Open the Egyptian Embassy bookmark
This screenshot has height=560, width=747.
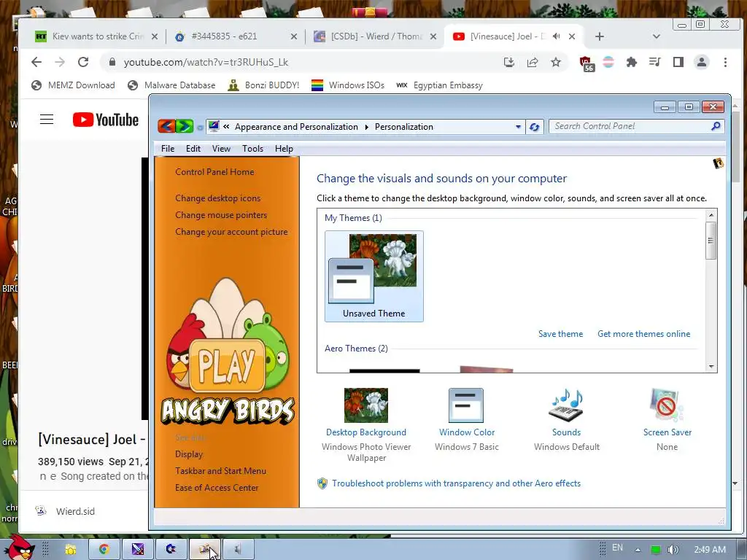tap(440, 85)
